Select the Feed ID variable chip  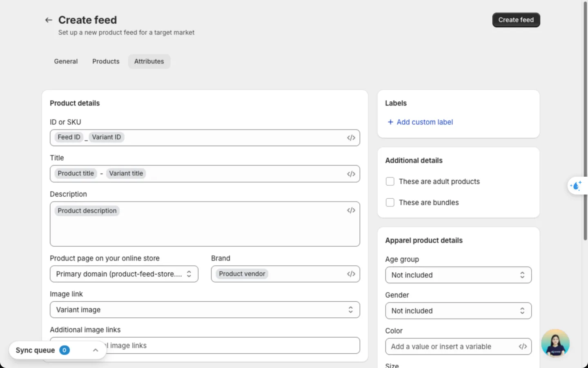coord(69,137)
